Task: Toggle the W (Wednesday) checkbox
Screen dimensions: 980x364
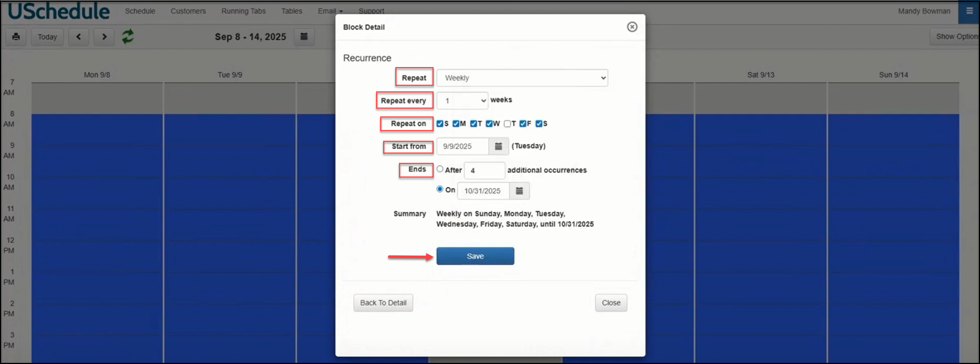Action: pyautogui.click(x=489, y=124)
